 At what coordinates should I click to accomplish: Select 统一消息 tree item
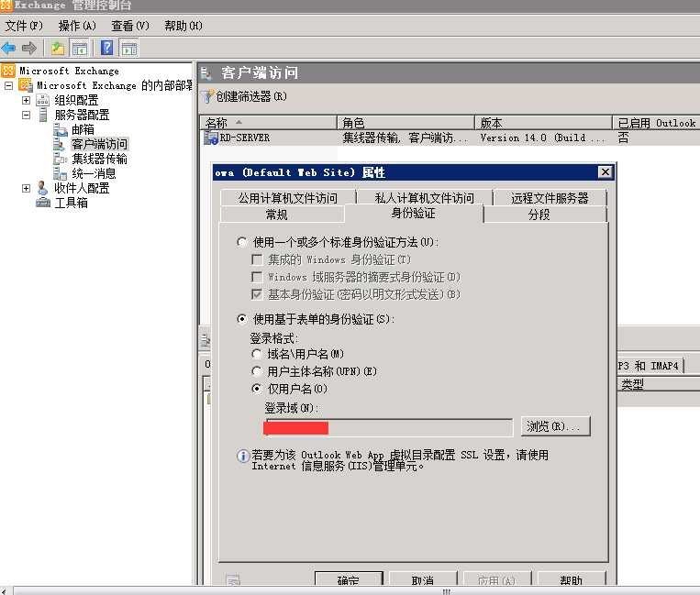click(94, 173)
